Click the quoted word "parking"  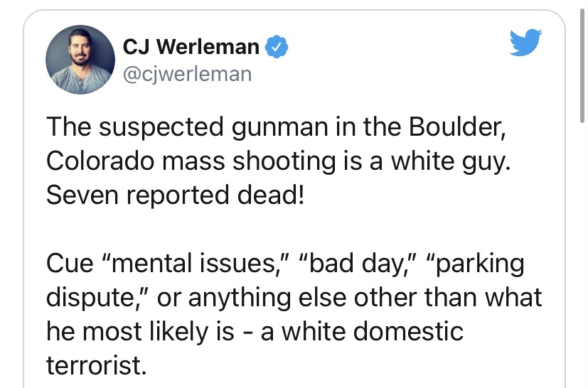[476, 264]
